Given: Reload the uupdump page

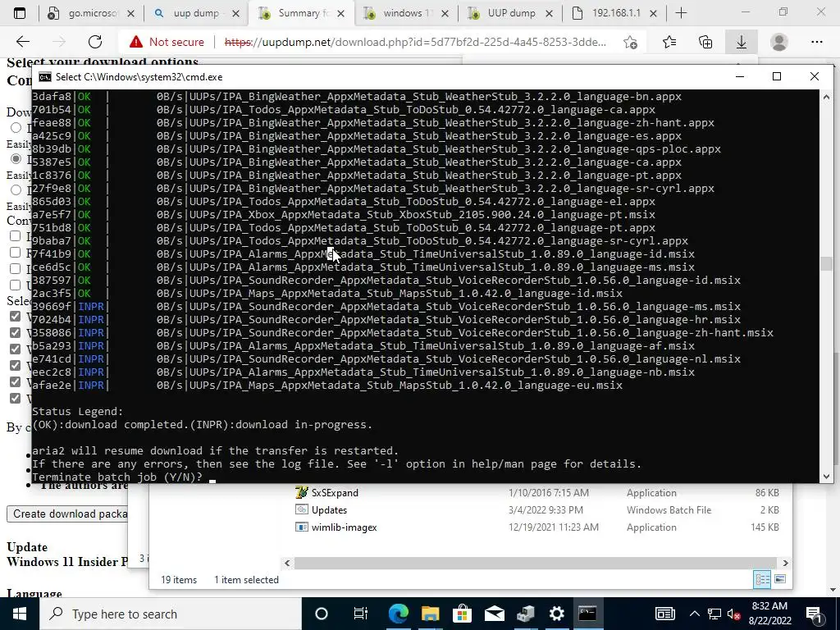Looking at the screenshot, I should point(95,42).
